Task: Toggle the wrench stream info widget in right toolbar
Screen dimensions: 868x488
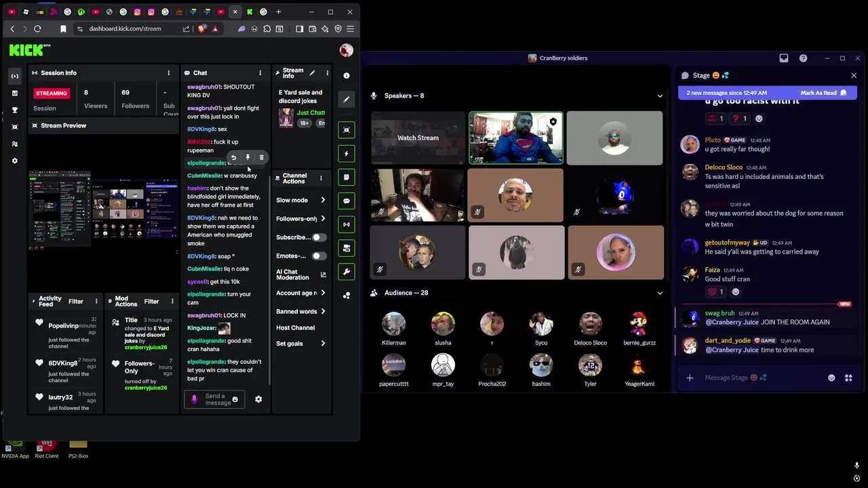Action: tap(347, 272)
